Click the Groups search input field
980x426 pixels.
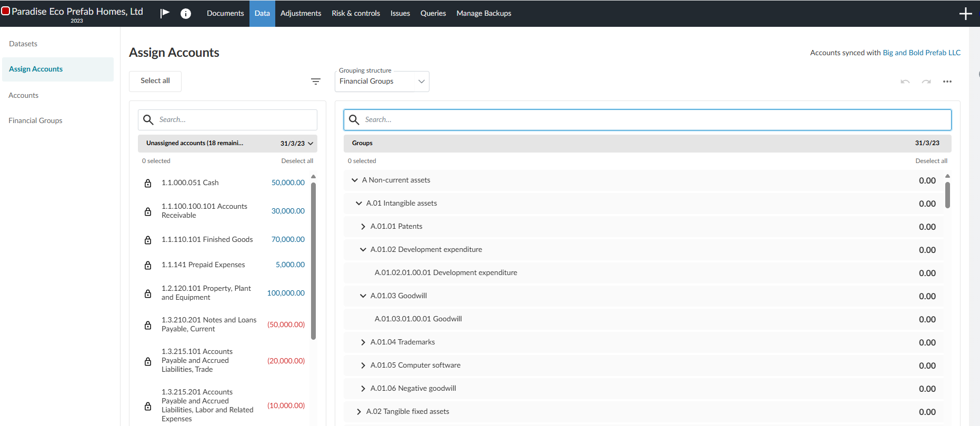[x=647, y=120]
